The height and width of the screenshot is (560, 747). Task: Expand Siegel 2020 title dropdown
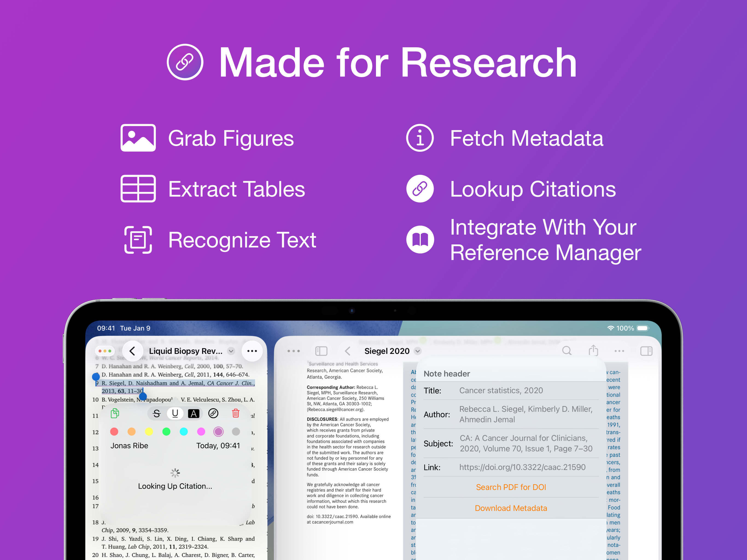click(418, 351)
